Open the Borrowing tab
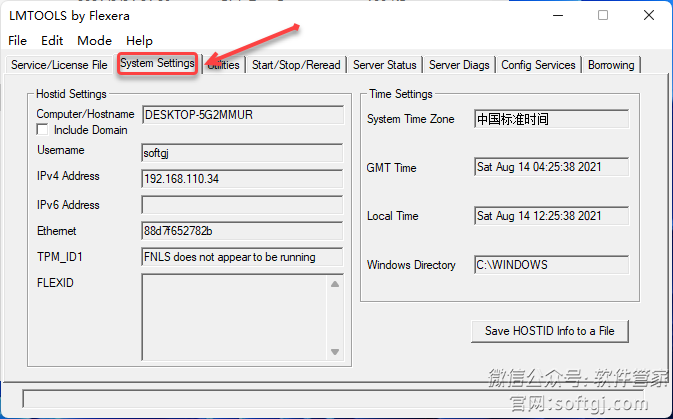The image size is (673, 419). pyautogui.click(x=611, y=65)
